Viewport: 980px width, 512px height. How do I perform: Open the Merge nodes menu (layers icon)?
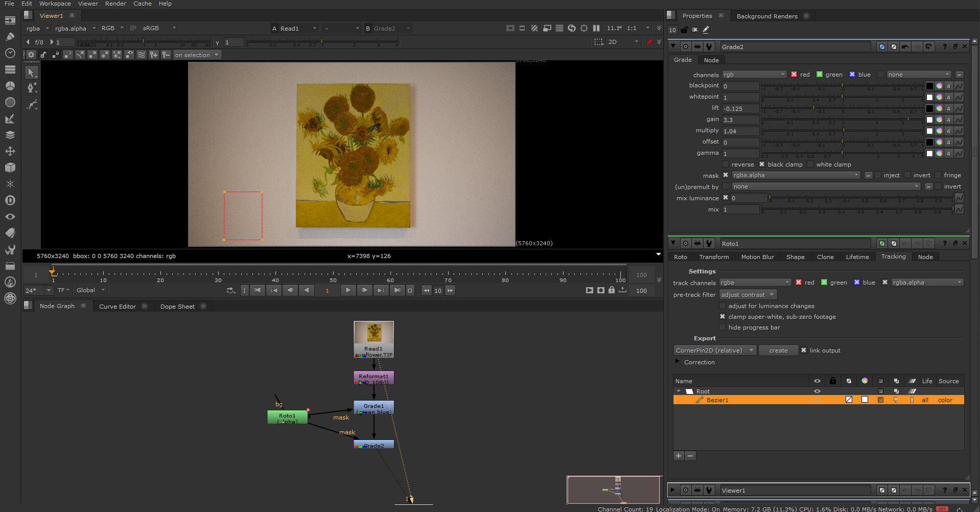point(10,135)
